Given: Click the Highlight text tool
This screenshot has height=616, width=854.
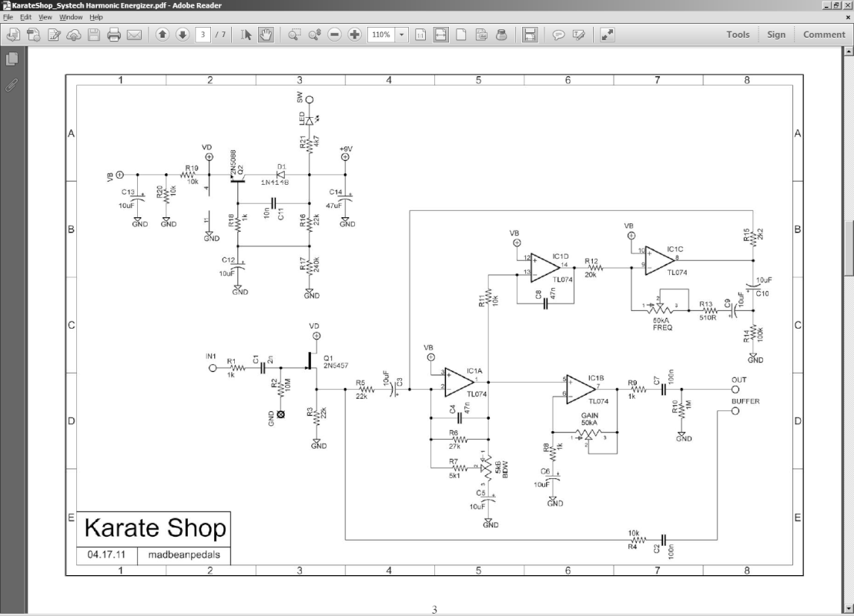Looking at the screenshot, I should pos(578,35).
